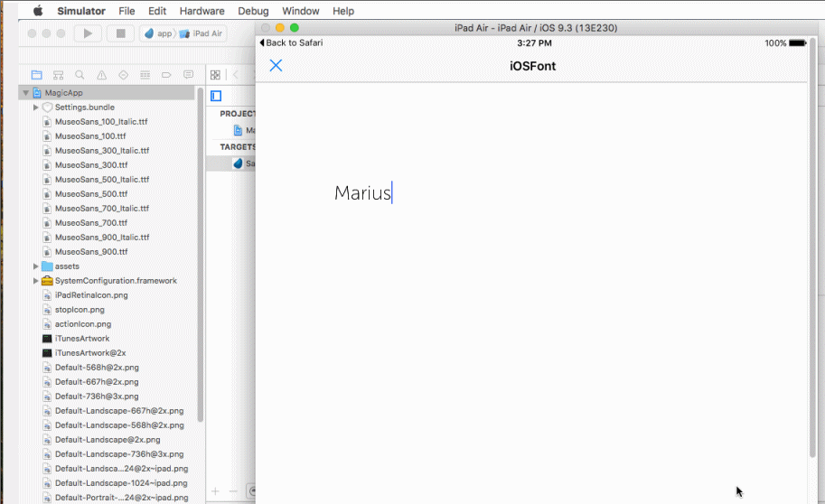Screen dimensions: 825x504
Task: Open the Hardware menu
Action: pos(202,11)
